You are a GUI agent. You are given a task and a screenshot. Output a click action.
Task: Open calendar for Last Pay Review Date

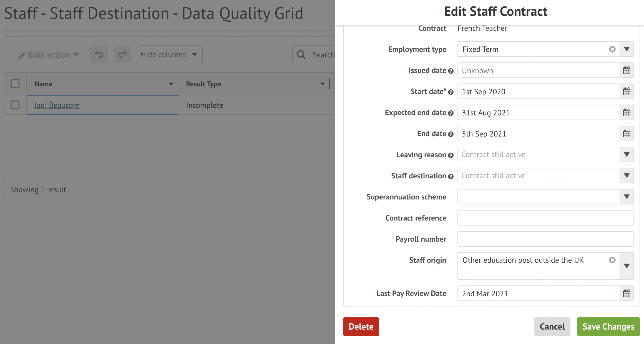627,294
